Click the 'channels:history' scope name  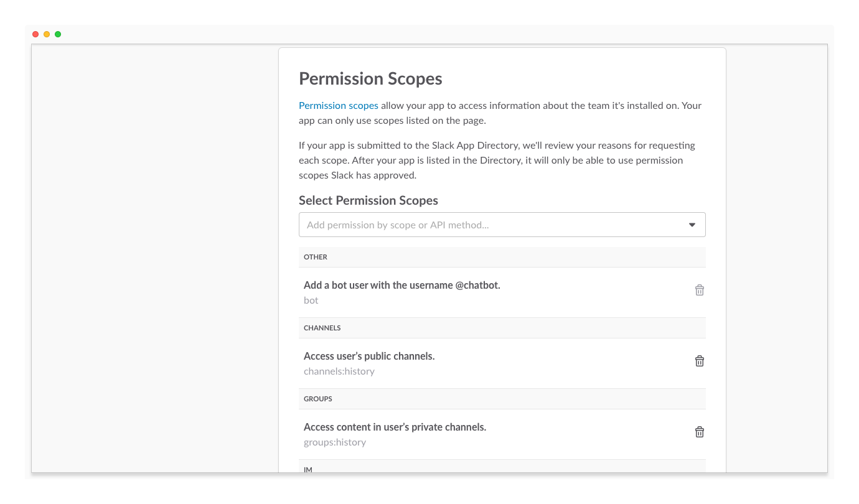pos(339,371)
